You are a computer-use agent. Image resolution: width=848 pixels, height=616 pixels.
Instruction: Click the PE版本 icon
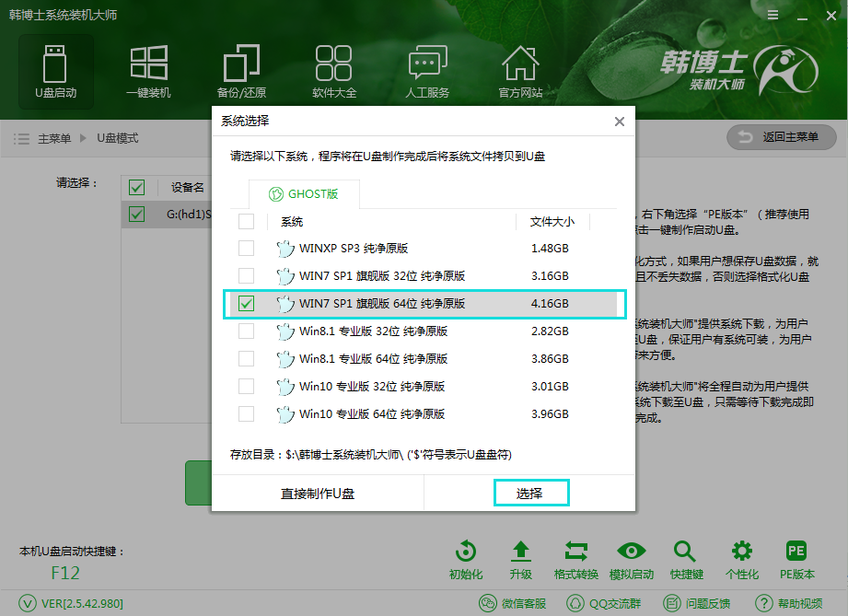[796, 560]
